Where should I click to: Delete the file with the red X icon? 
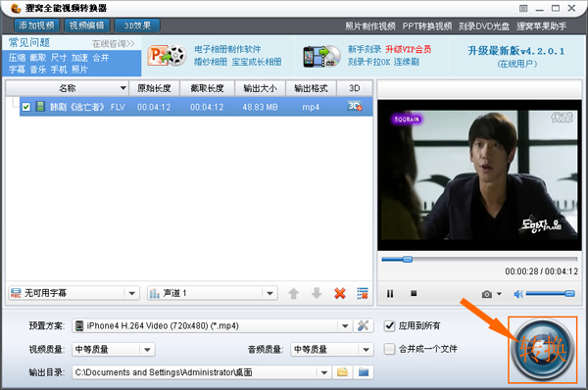340,293
